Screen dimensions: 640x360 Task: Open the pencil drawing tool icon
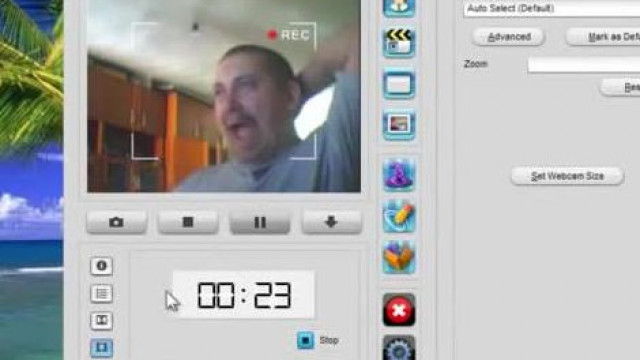[x=399, y=216]
